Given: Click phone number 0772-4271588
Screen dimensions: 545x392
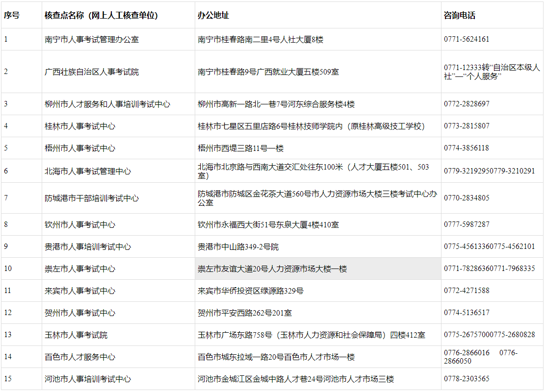Looking at the screenshot, I should tap(467, 291).
